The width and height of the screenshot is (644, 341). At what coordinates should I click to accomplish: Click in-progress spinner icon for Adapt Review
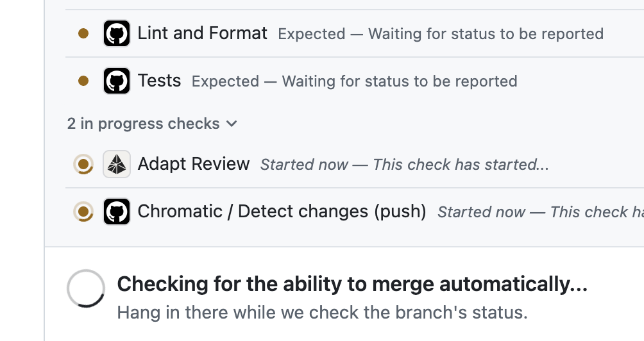[x=83, y=164]
